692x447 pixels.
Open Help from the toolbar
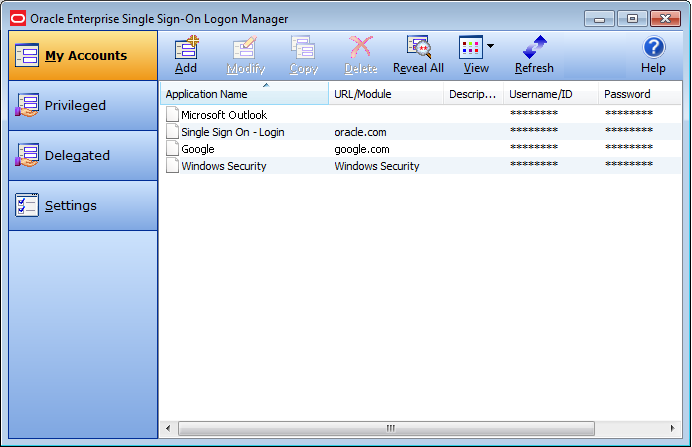tap(654, 55)
